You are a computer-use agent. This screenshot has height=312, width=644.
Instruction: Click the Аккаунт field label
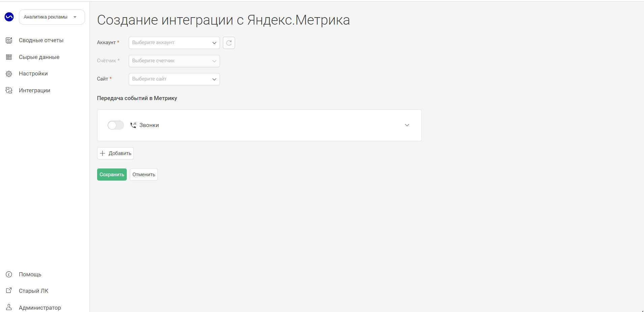point(106,42)
